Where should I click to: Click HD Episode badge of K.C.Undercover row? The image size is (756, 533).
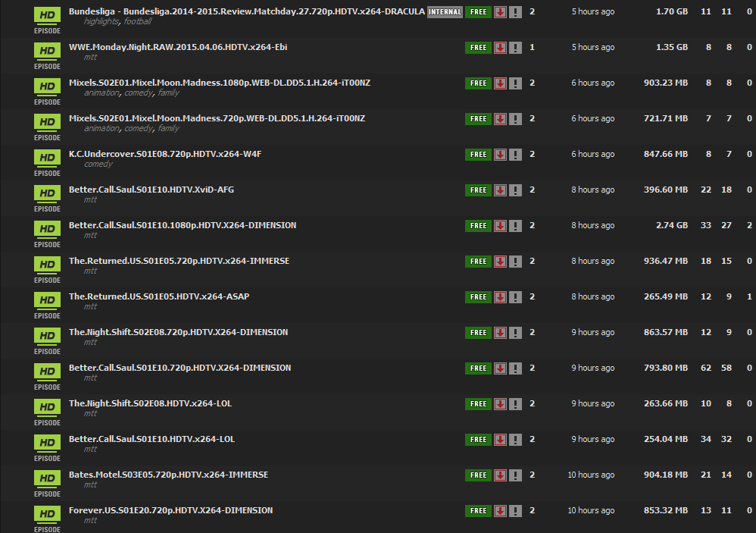(x=47, y=163)
